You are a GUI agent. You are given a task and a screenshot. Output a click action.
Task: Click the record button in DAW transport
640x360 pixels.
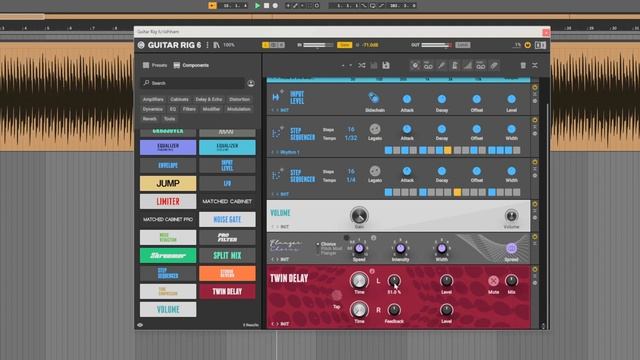[275, 5]
